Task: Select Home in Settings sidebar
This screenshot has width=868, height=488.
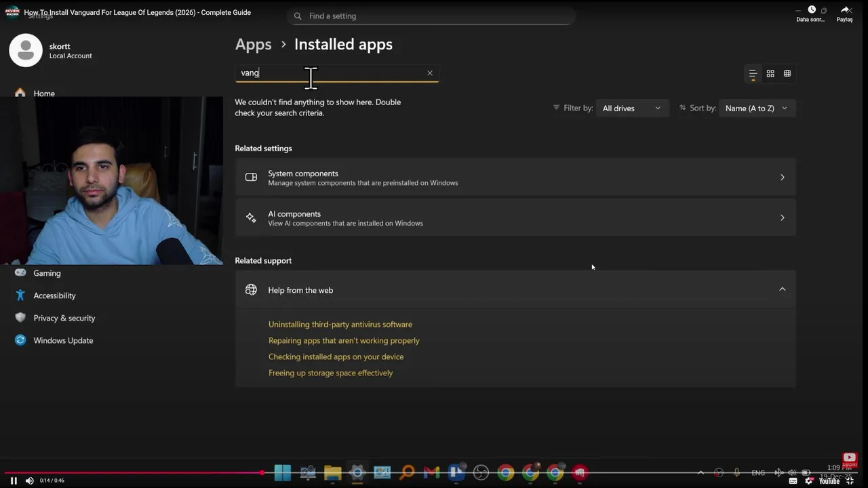Action: pos(44,94)
